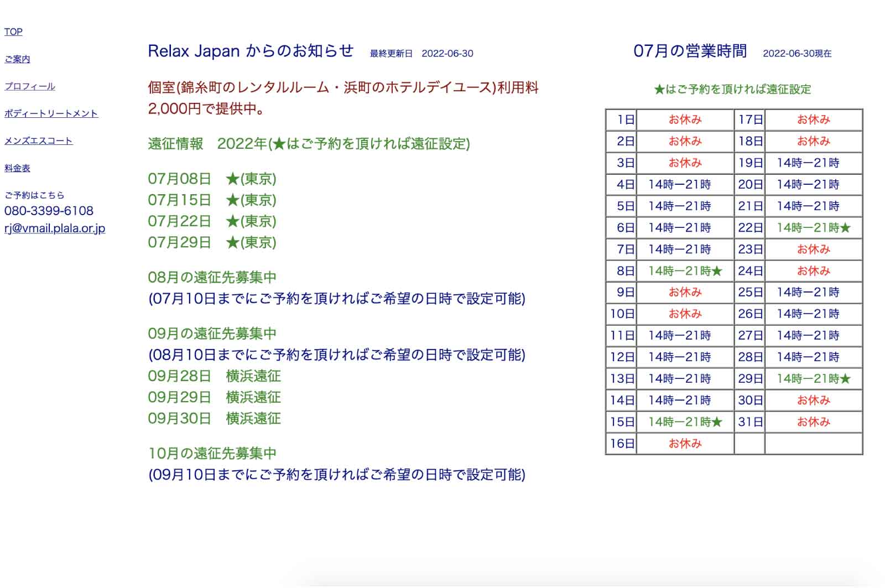Screen dimensions: 885x588
Task: Click the お休み cell for 31日
Action: [814, 422]
